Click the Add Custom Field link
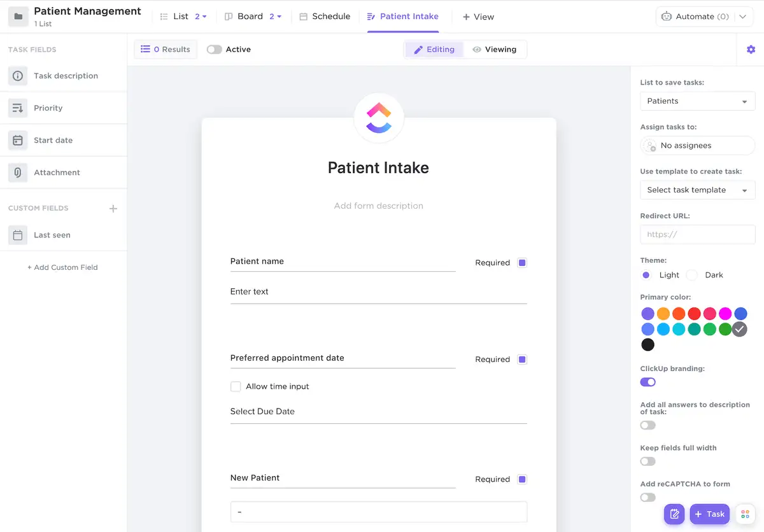The width and height of the screenshot is (764, 532). click(62, 267)
